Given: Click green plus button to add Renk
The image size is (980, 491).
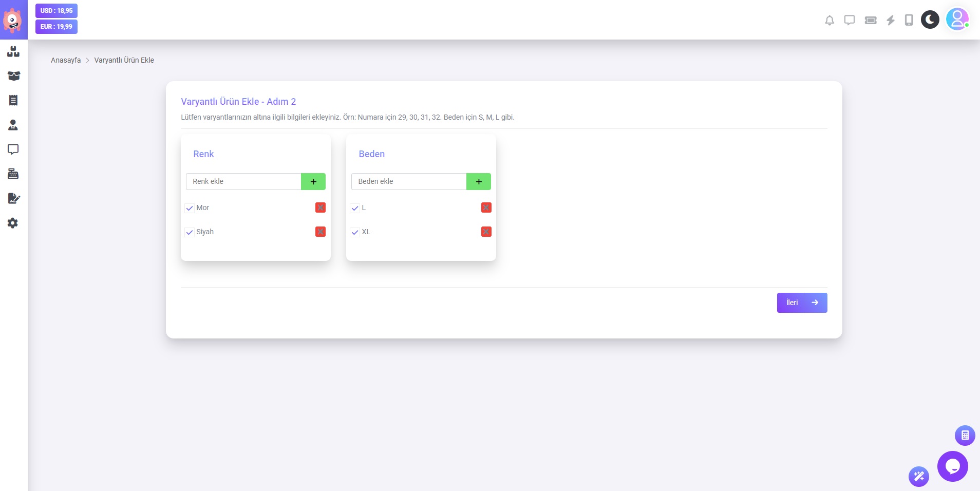Looking at the screenshot, I should [313, 182].
